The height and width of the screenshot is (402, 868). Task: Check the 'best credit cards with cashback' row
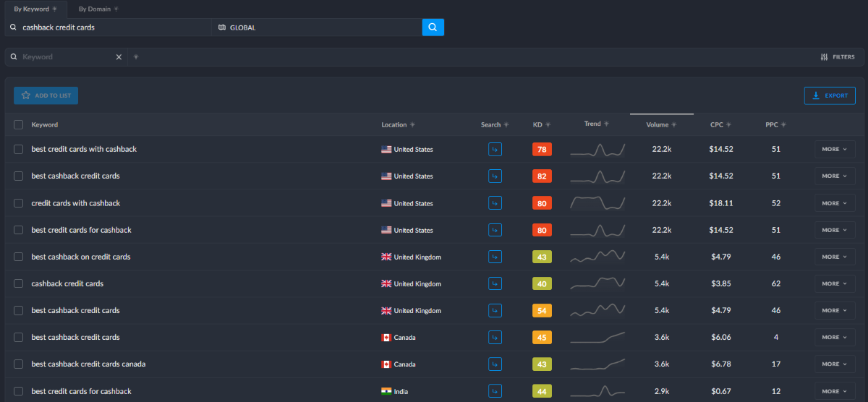tap(18, 150)
